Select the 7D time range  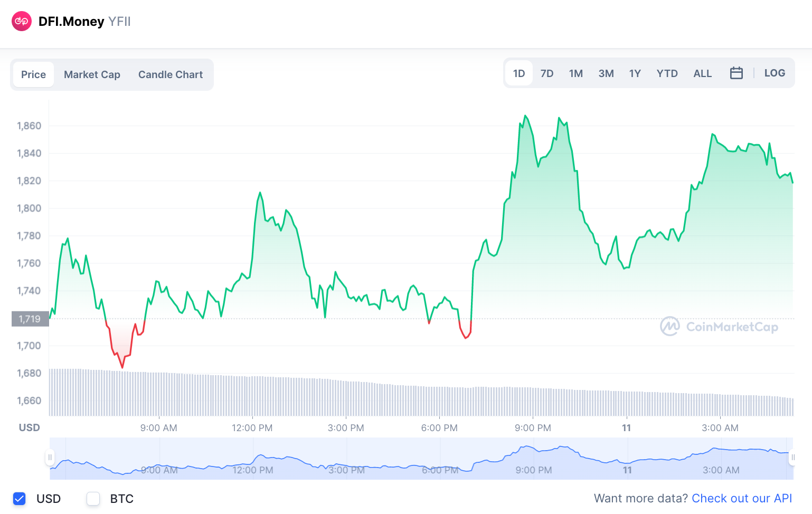(x=547, y=73)
